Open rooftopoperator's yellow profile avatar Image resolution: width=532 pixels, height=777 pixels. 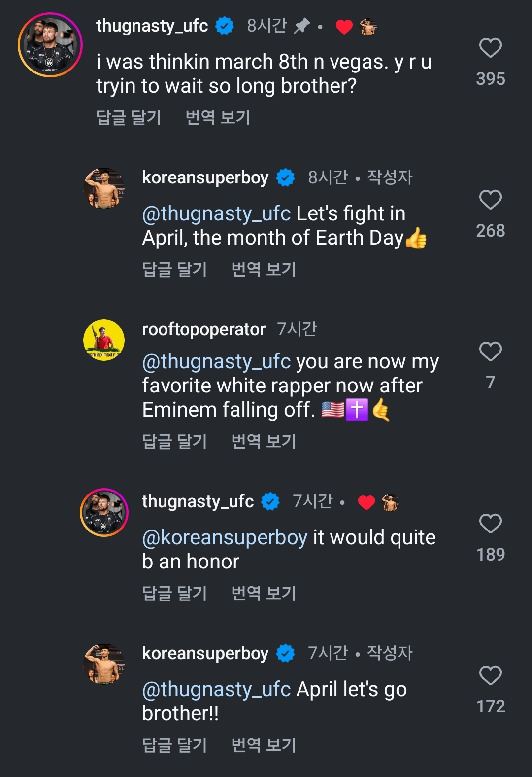(104, 340)
